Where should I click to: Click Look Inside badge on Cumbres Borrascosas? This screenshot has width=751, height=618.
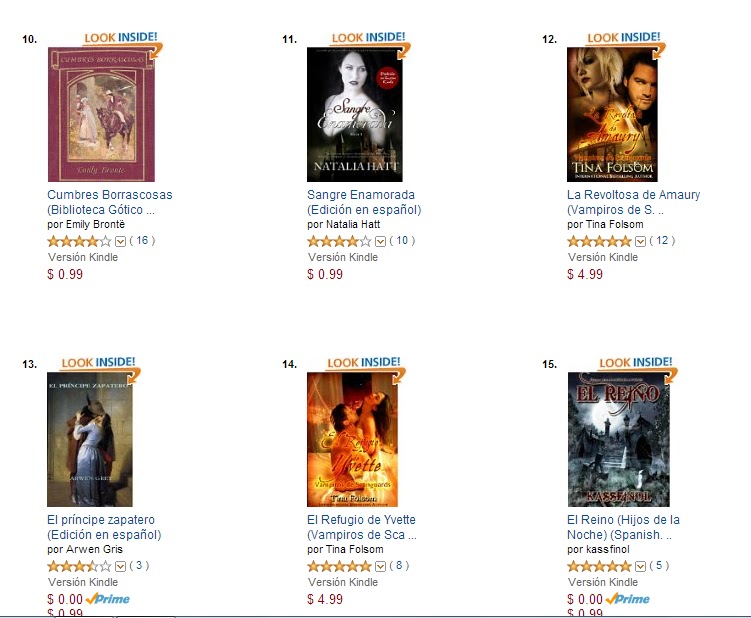click(123, 42)
